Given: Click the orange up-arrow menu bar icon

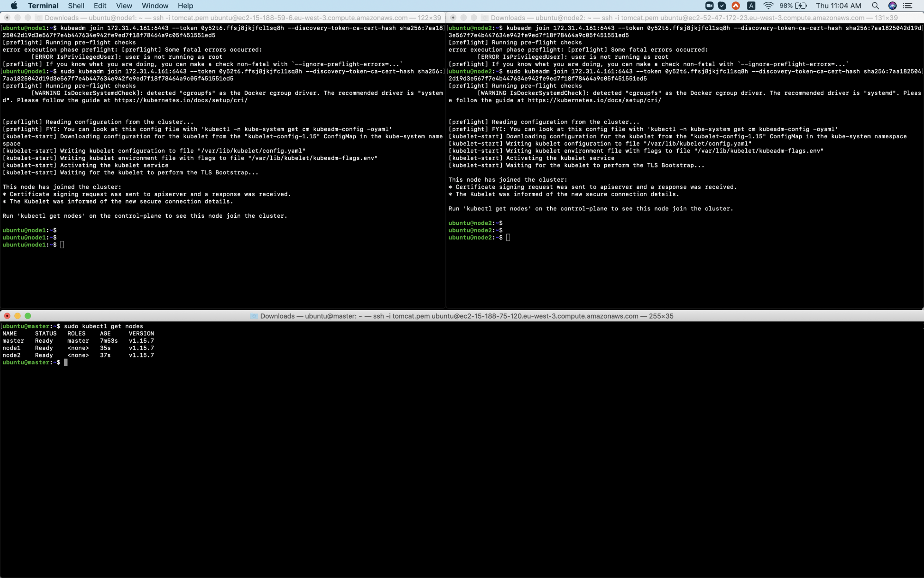Looking at the screenshot, I should tap(736, 6).
